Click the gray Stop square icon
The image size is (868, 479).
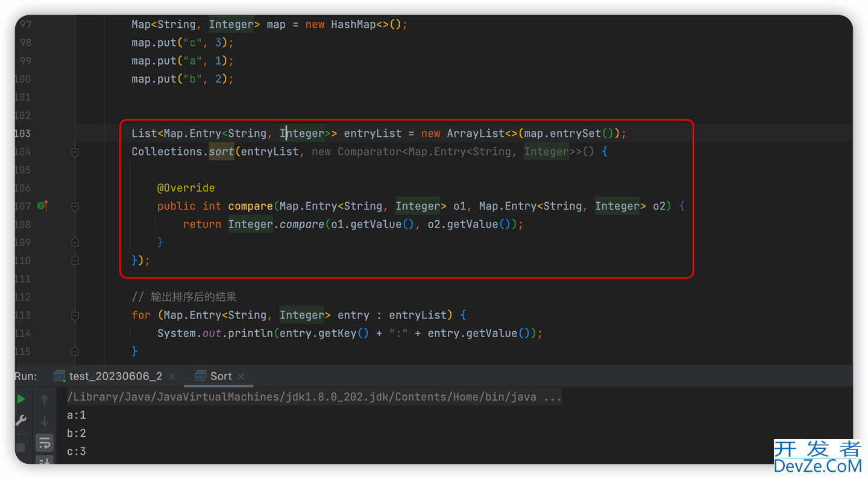click(x=20, y=447)
